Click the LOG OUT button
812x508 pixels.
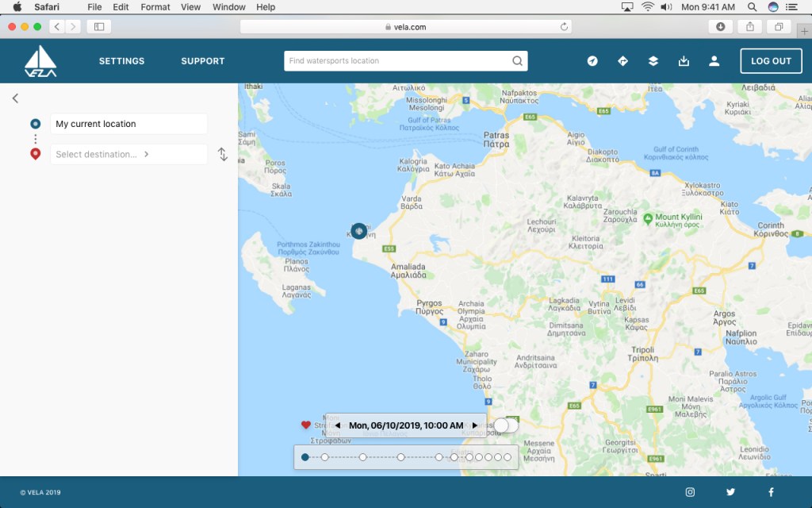[771, 61]
